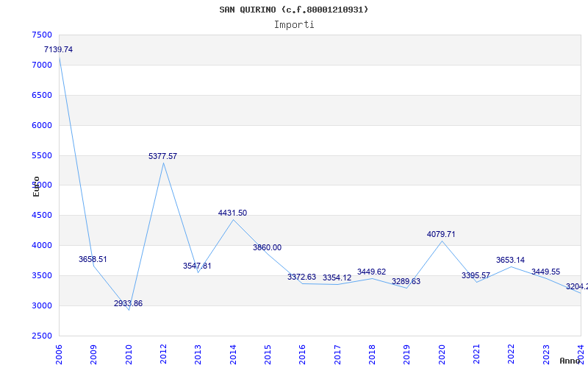Click the Anno x-axis title

[570, 361]
